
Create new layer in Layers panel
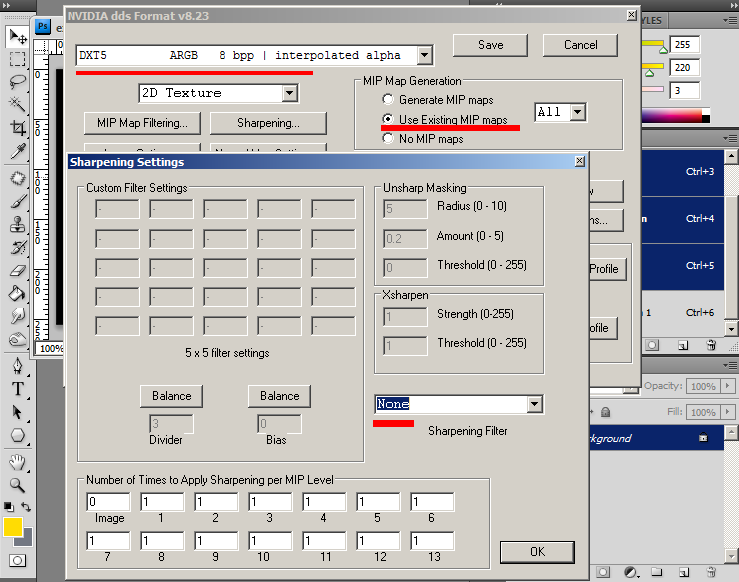point(684,572)
